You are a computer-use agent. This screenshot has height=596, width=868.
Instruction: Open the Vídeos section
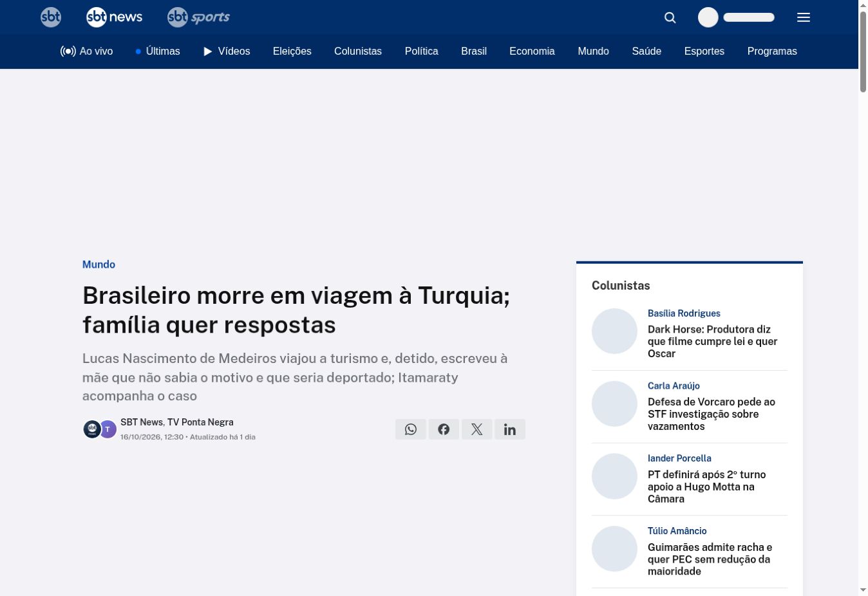(227, 51)
